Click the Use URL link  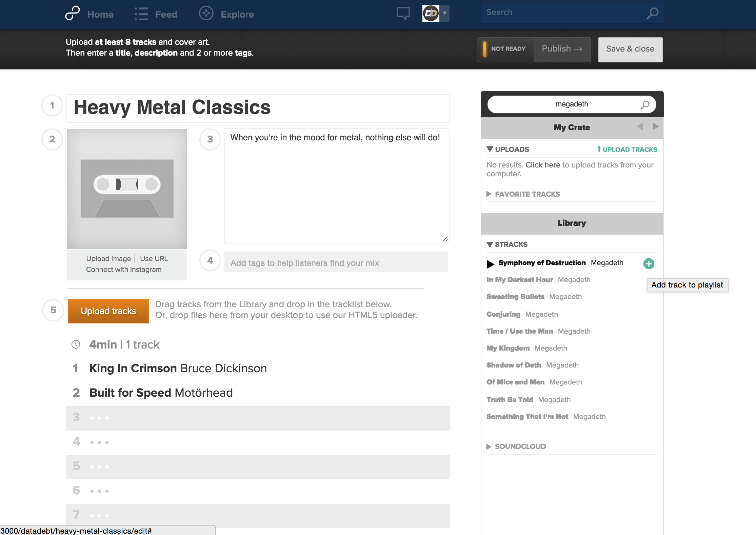click(154, 259)
